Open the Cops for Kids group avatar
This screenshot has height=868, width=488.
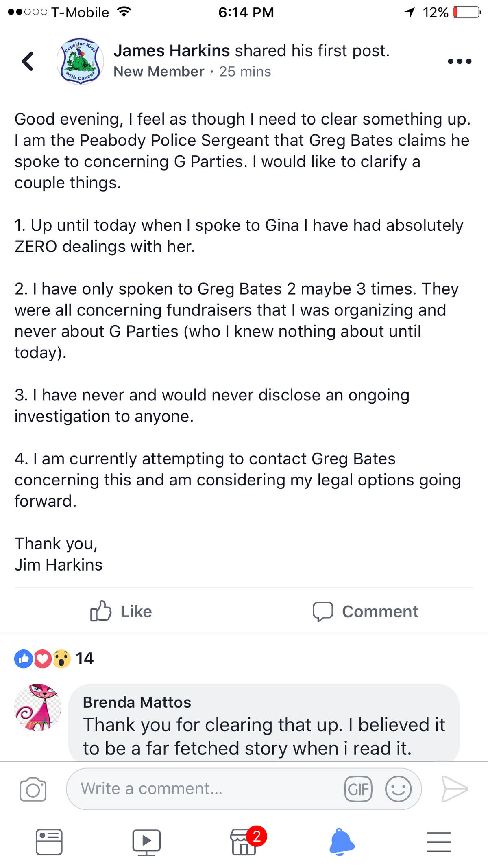coord(80,61)
